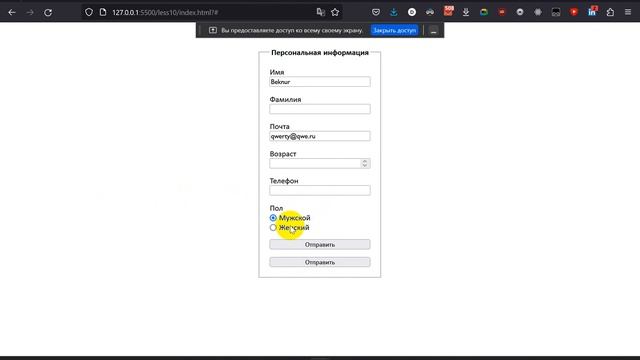Open the LinkedIn extension icon

[592, 11]
